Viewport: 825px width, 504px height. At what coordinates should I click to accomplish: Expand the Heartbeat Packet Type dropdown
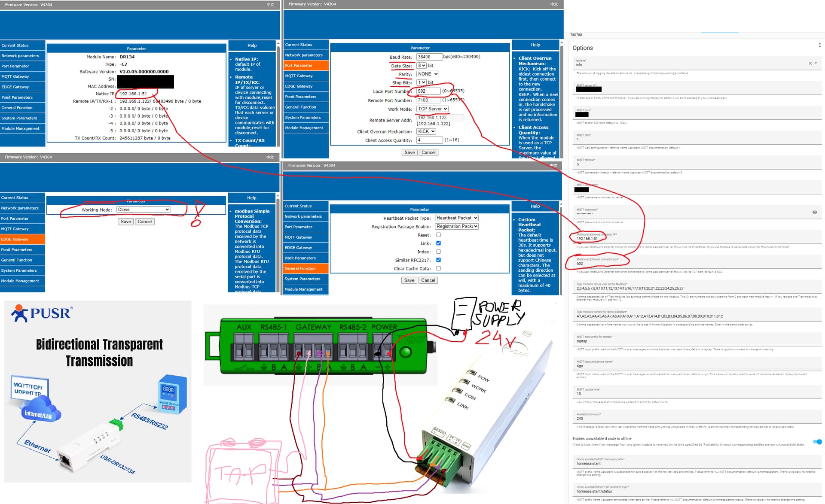click(x=456, y=218)
